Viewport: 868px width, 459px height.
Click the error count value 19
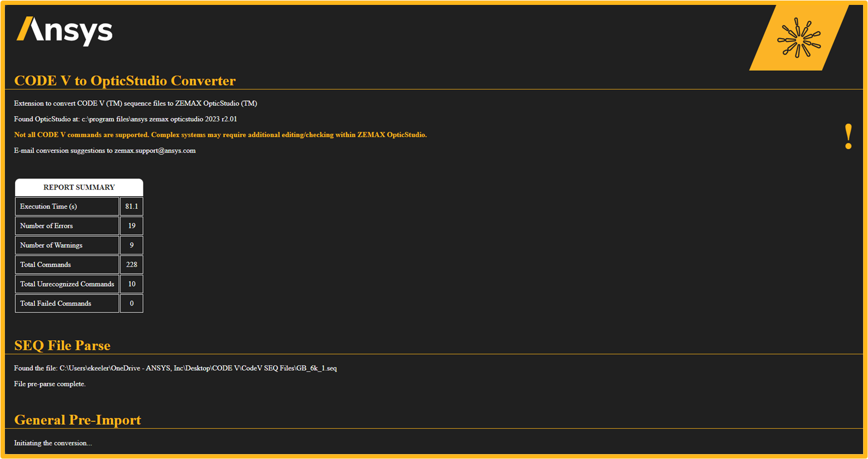[131, 226]
